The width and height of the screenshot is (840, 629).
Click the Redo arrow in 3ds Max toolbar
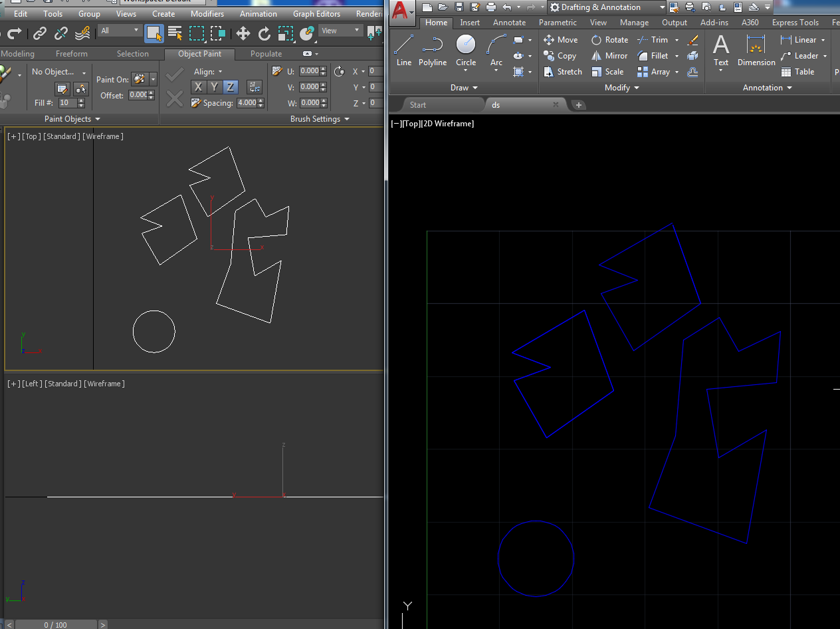pos(15,33)
